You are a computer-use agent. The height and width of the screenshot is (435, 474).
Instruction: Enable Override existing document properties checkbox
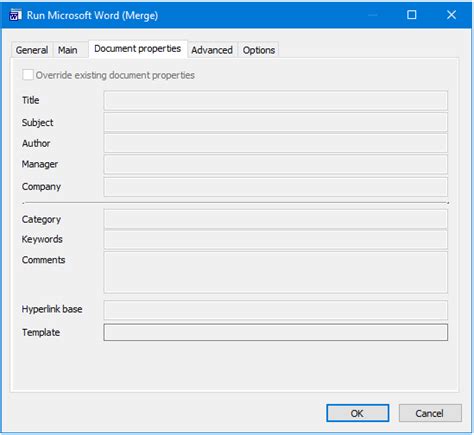(x=28, y=75)
